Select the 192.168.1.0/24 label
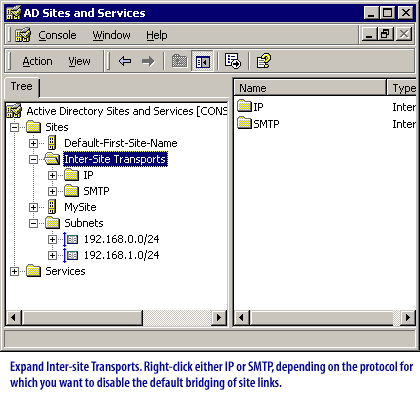 (121, 255)
